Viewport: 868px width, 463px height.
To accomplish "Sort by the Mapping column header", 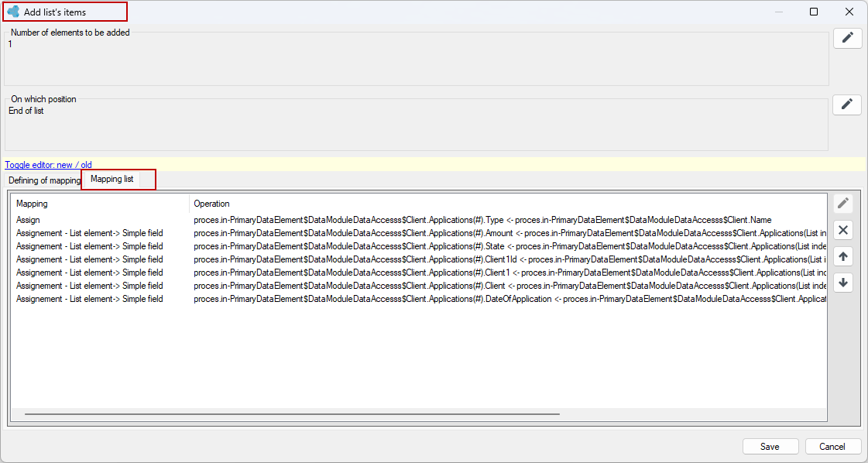I will click(x=100, y=204).
